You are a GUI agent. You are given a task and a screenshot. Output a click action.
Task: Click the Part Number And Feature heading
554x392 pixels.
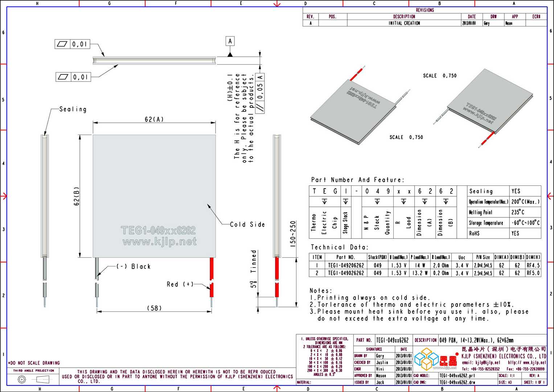click(x=357, y=180)
